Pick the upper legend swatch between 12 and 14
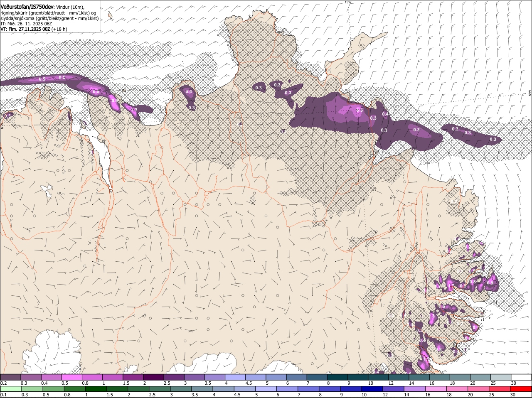The width and height of the screenshot is (532, 398). [x=399, y=377]
